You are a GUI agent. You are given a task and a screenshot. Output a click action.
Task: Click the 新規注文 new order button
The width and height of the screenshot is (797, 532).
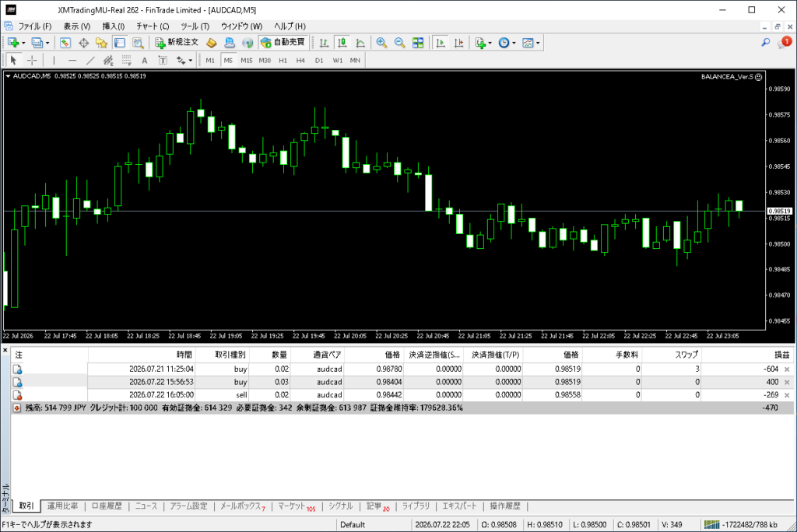point(177,43)
